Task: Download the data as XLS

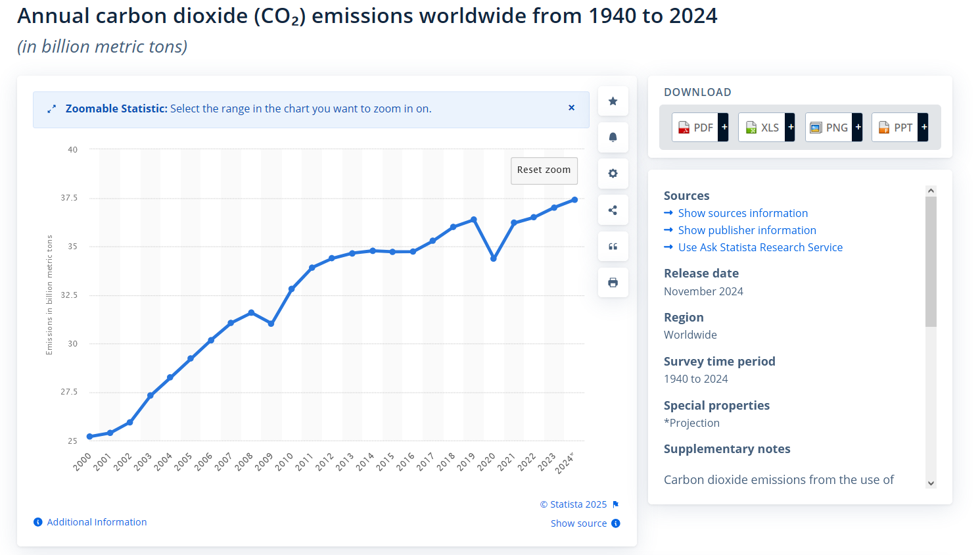Action: pos(762,128)
